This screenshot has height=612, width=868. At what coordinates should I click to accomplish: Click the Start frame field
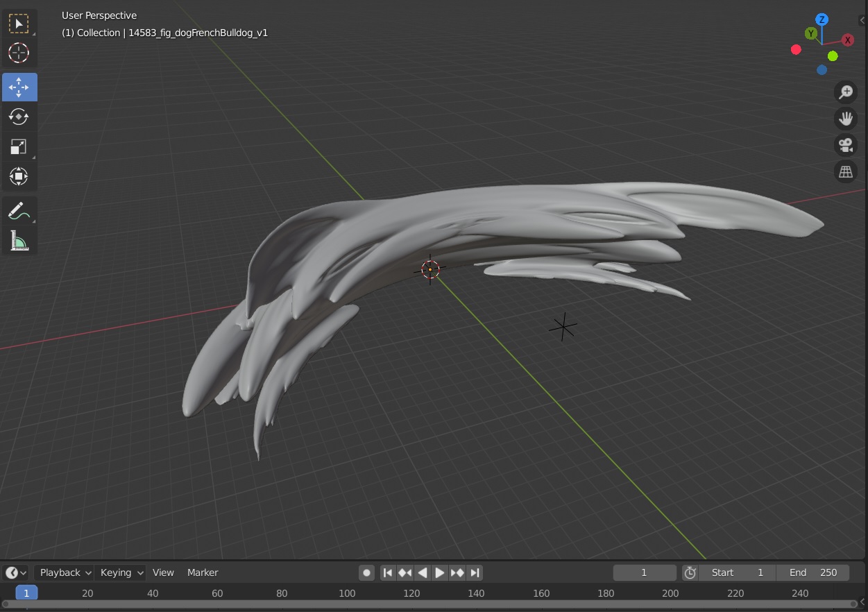click(738, 572)
